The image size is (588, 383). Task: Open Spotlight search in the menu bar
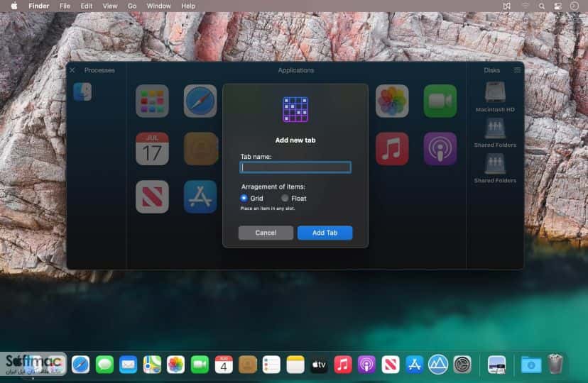point(542,6)
